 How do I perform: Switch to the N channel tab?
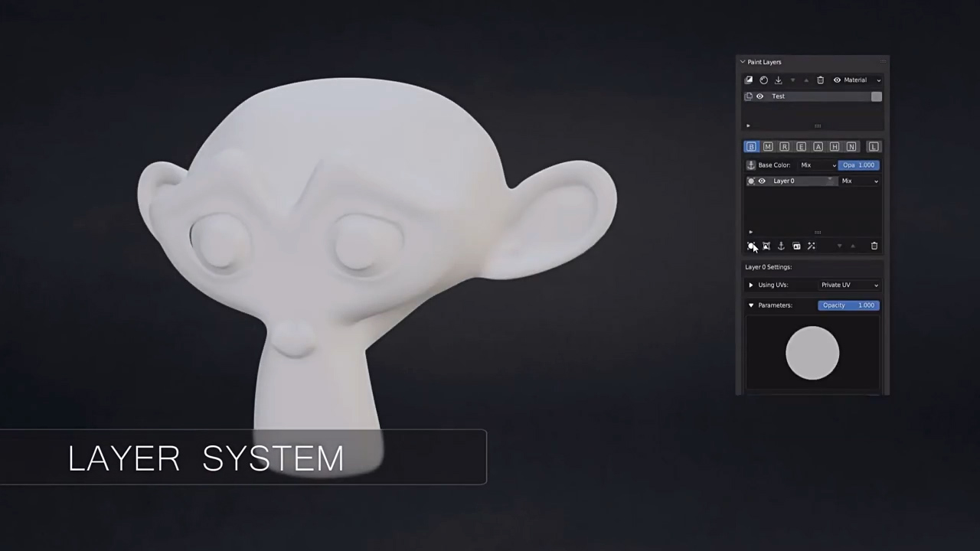(x=851, y=147)
